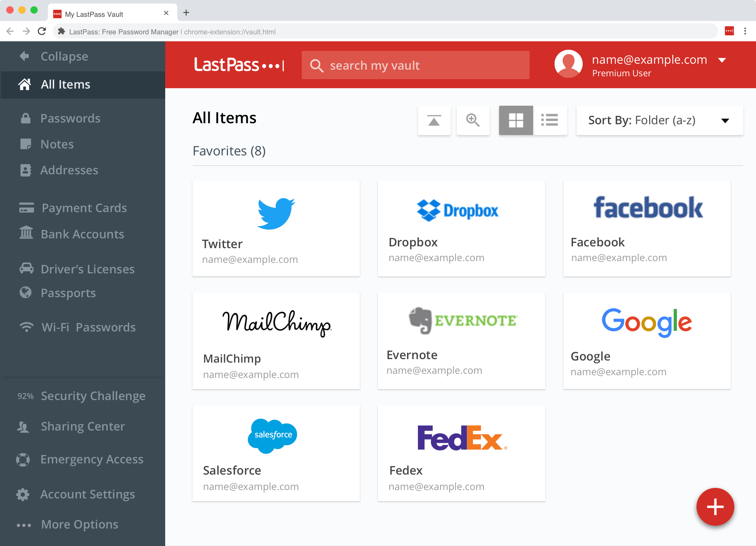Navigate to Bank Accounts section
Screen dimensions: 756x546
point(83,234)
